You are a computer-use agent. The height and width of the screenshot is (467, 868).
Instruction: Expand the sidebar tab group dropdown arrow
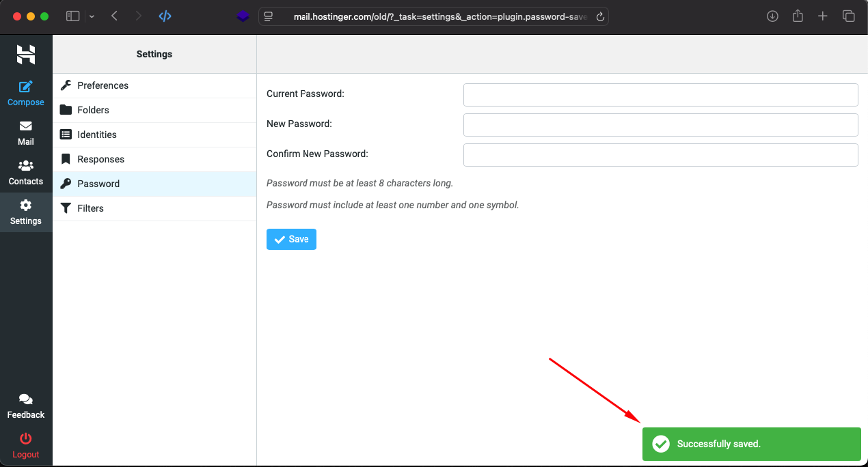pyautogui.click(x=92, y=16)
